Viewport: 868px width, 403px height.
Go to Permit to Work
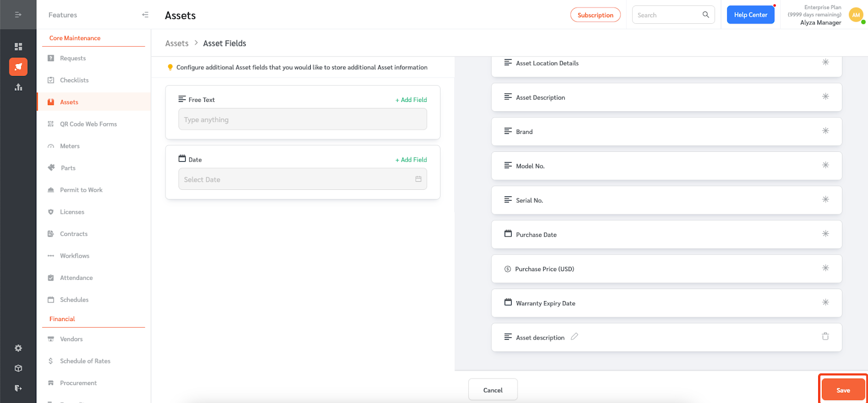pos(81,190)
